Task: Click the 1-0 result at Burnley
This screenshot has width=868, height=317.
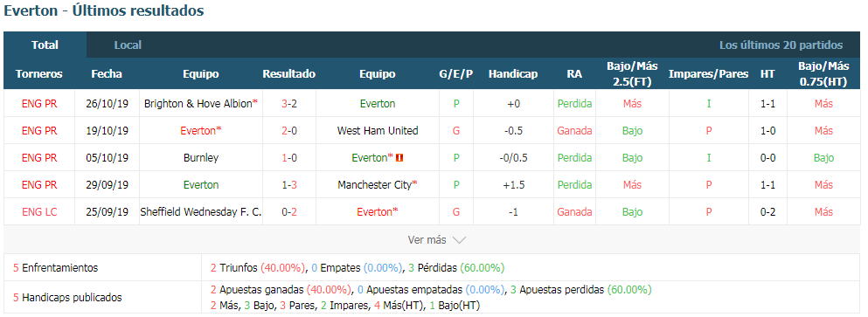Action: click(x=289, y=158)
